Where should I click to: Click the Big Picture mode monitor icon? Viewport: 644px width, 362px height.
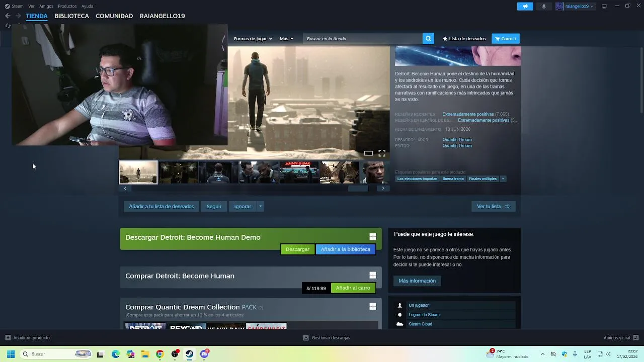[x=604, y=6]
